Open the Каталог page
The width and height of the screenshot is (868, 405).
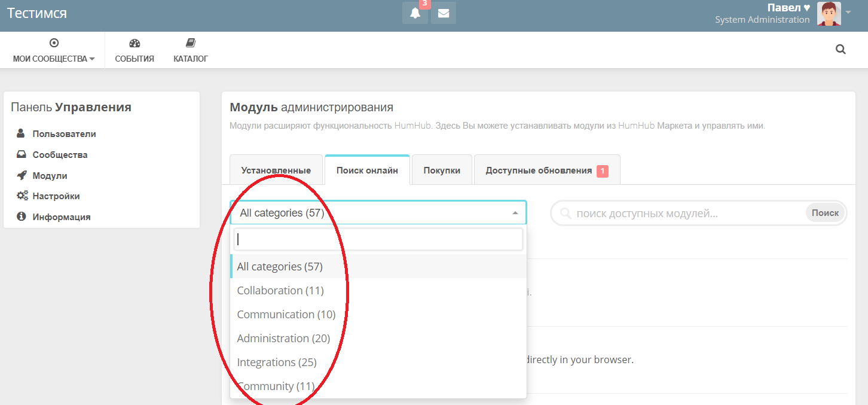pyautogui.click(x=191, y=51)
